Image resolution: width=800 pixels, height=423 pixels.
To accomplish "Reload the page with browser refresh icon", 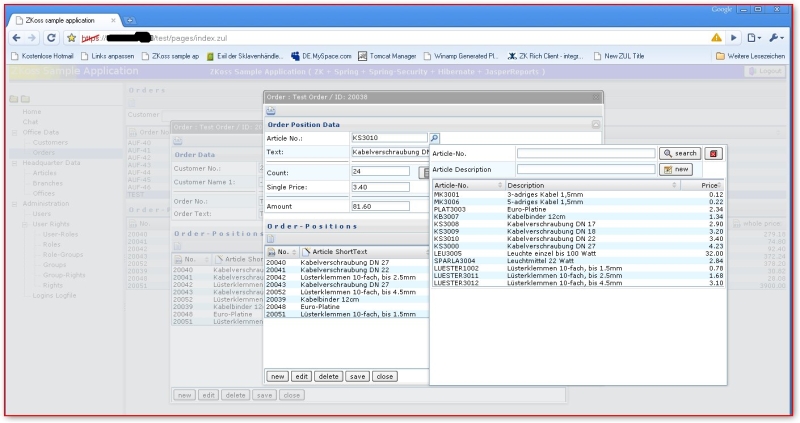I will [51, 37].
